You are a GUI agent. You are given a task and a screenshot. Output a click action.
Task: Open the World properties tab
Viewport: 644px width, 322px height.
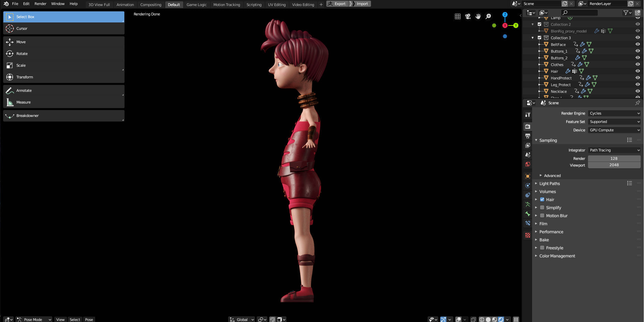point(528,164)
